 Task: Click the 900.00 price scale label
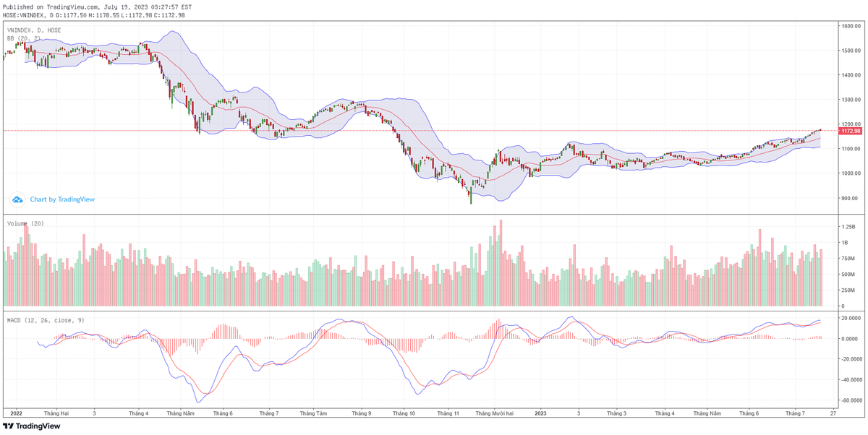tap(848, 198)
